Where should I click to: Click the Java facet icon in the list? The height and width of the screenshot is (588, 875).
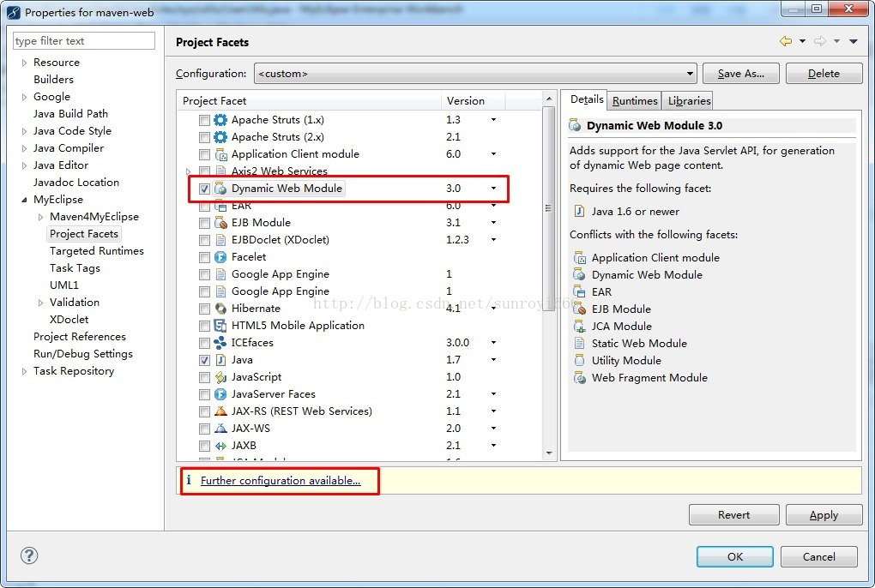click(x=221, y=360)
